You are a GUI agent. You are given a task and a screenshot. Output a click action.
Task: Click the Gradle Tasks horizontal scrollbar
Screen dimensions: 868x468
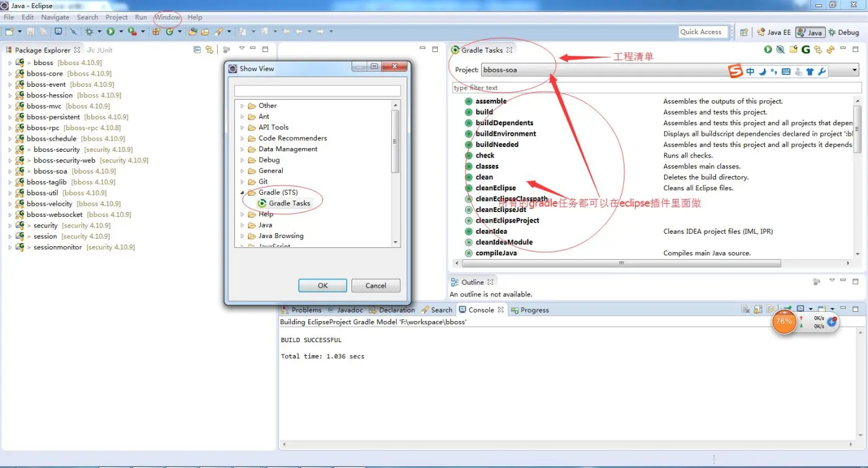tap(620, 263)
